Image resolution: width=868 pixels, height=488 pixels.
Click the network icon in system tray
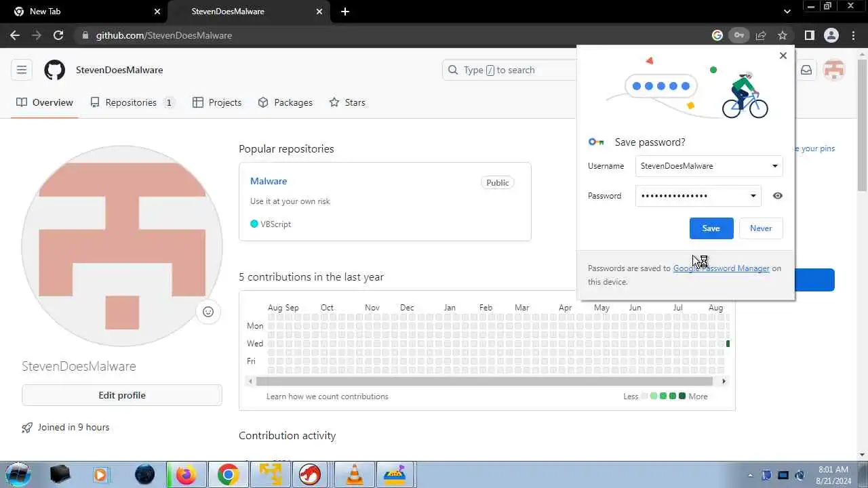(783, 475)
